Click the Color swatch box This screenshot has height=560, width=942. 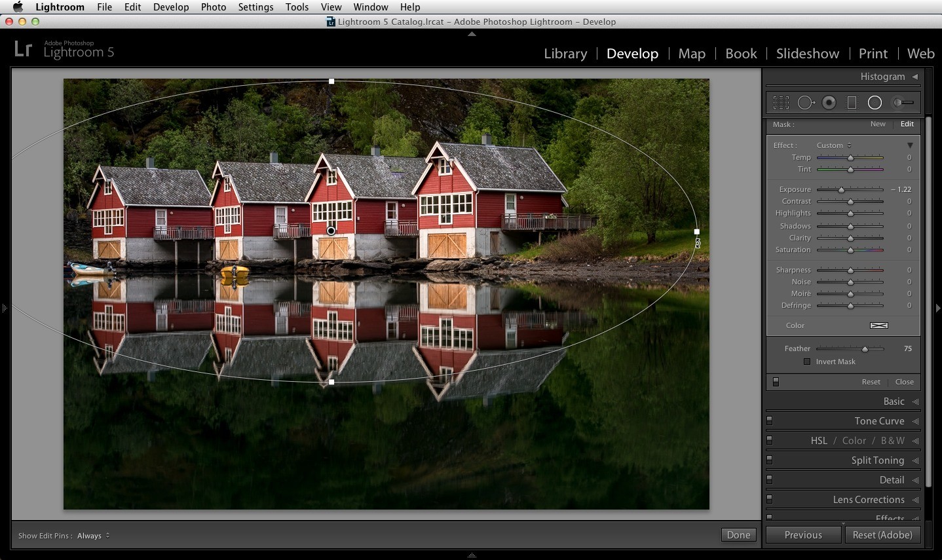coord(879,326)
